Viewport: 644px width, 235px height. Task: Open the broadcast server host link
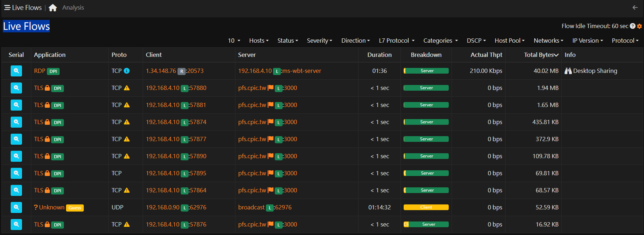click(x=251, y=207)
